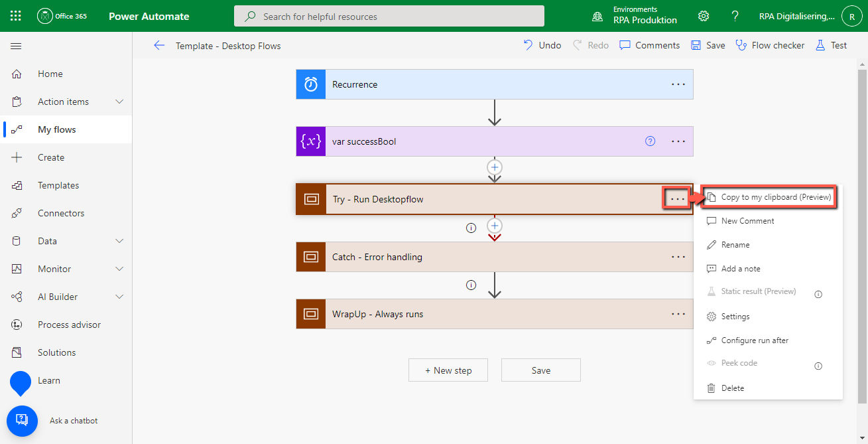Open the Help question mark icon
868x444 pixels.
coord(735,16)
